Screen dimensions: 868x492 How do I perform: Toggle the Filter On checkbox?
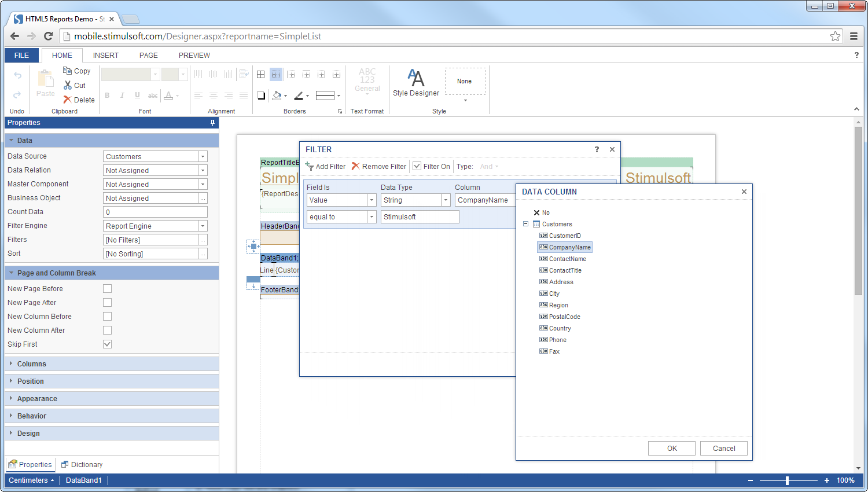[x=416, y=166]
